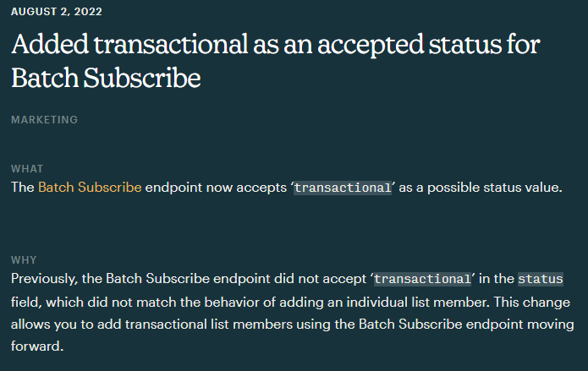Viewport: 588px width, 371px height.
Task: Click the MARKETING category tag
Action: tap(44, 119)
